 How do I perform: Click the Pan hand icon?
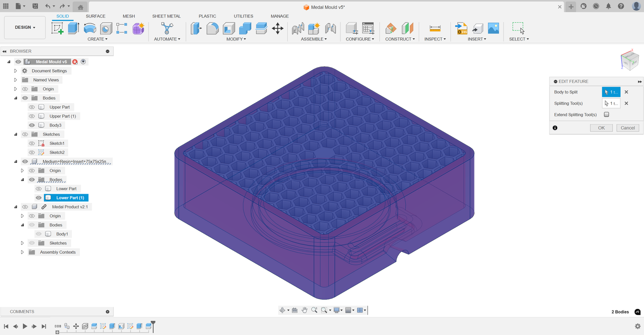[304, 310]
